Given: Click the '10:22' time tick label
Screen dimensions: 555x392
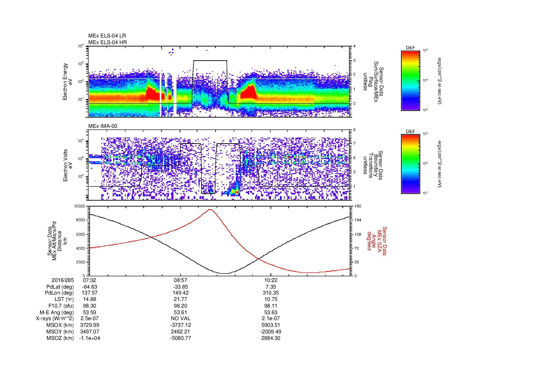Looking at the screenshot, I should [x=271, y=280].
